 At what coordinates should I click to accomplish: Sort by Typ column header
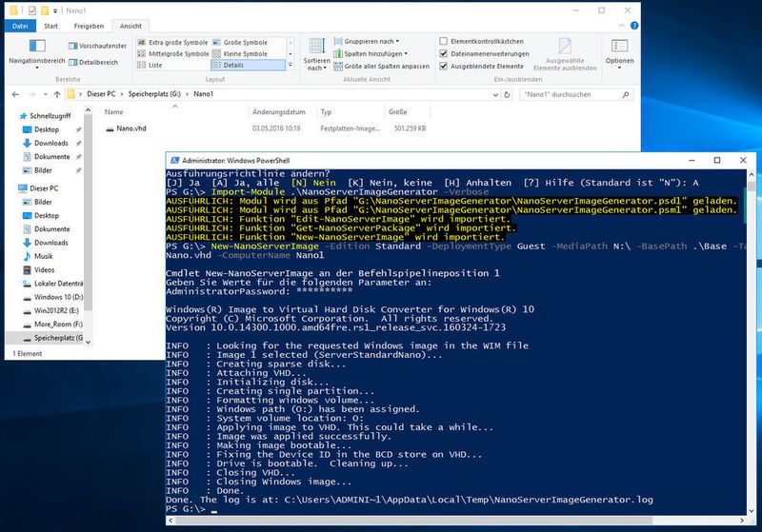pos(326,111)
